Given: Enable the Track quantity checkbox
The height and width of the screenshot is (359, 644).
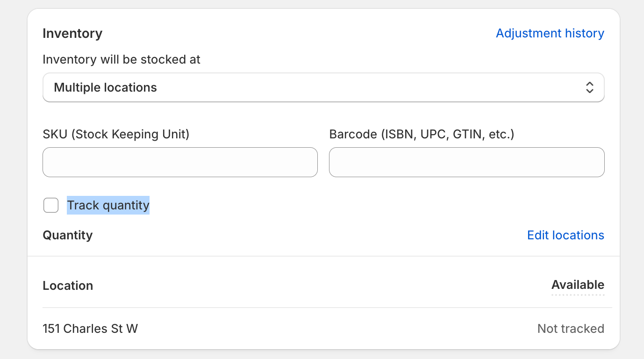Looking at the screenshot, I should 51,205.
